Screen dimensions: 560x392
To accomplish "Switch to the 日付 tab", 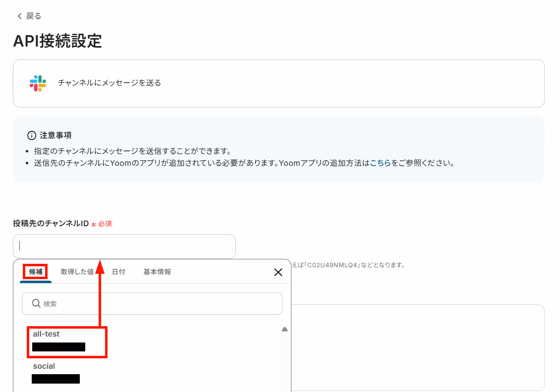I will point(118,272).
